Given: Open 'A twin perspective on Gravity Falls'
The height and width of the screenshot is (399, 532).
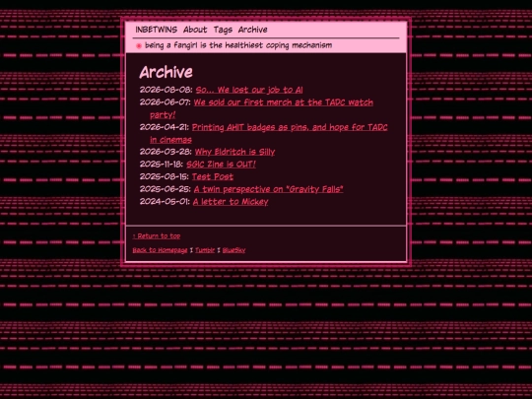Looking at the screenshot, I should point(268,189).
